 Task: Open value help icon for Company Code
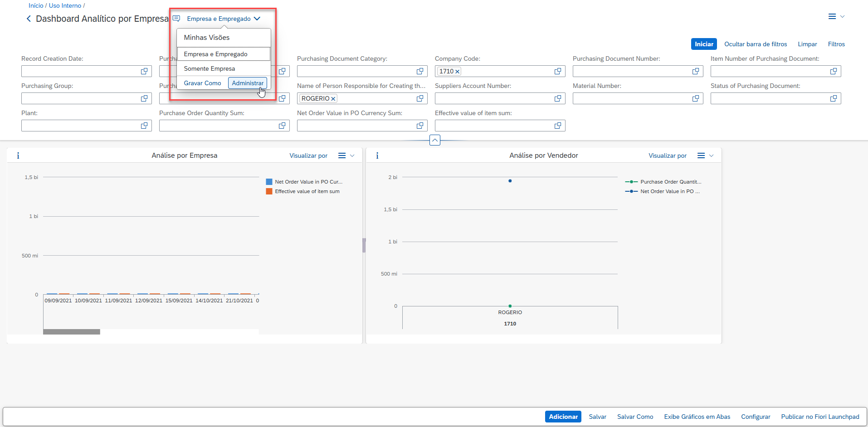pyautogui.click(x=557, y=71)
